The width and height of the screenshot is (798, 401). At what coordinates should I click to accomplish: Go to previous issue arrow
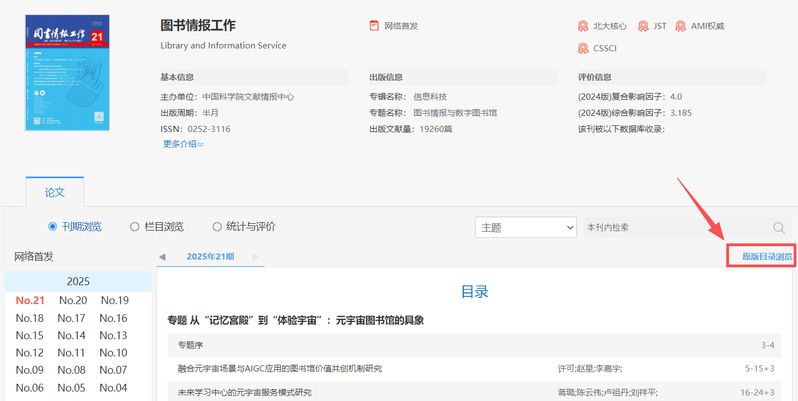[163, 257]
